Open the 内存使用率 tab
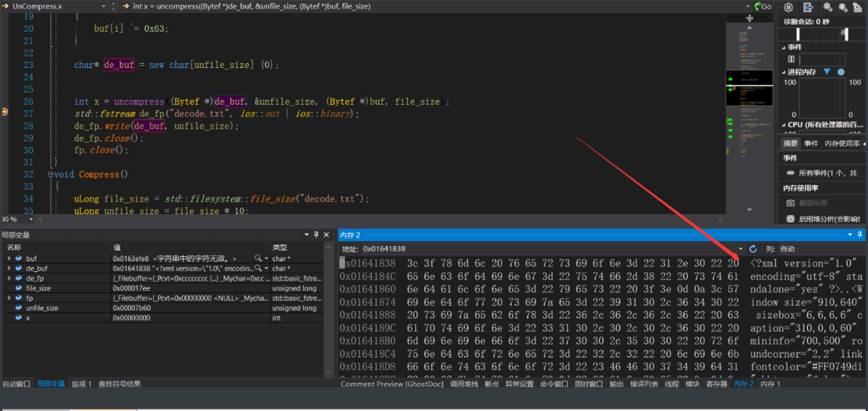Viewport: 868px width, 411px height. [x=842, y=143]
